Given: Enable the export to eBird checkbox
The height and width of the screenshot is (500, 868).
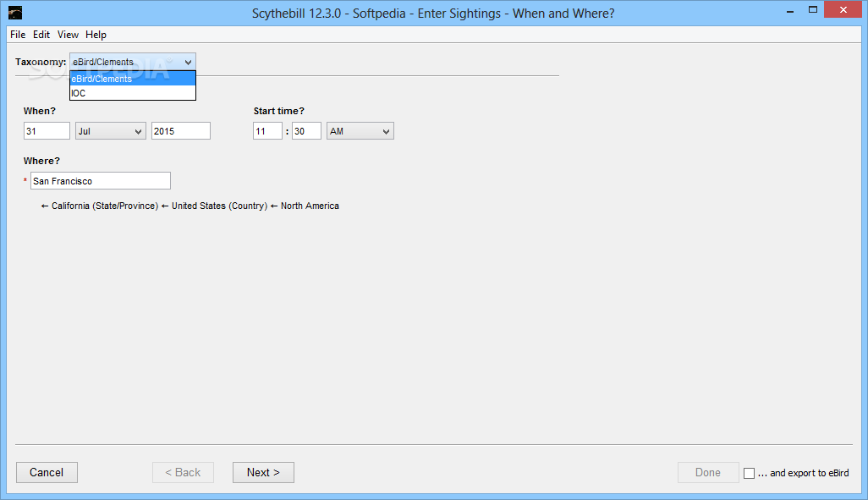Looking at the screenshot, I should (x=749, y=473).
